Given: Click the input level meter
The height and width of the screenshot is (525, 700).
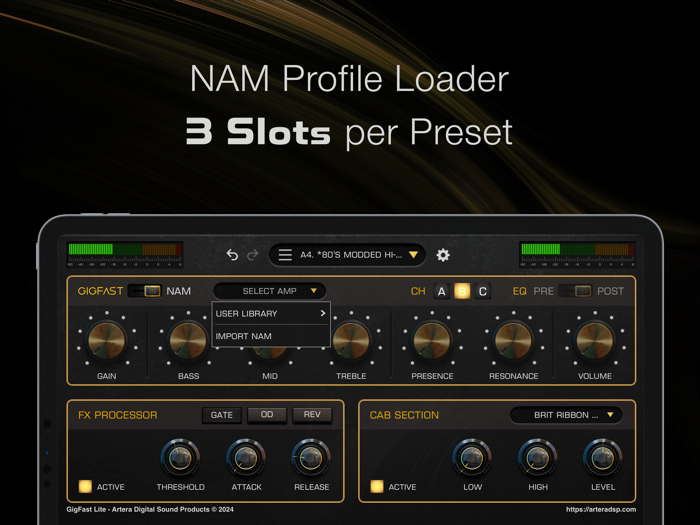Looking at the screenshot, I should (x=125, y=254).
